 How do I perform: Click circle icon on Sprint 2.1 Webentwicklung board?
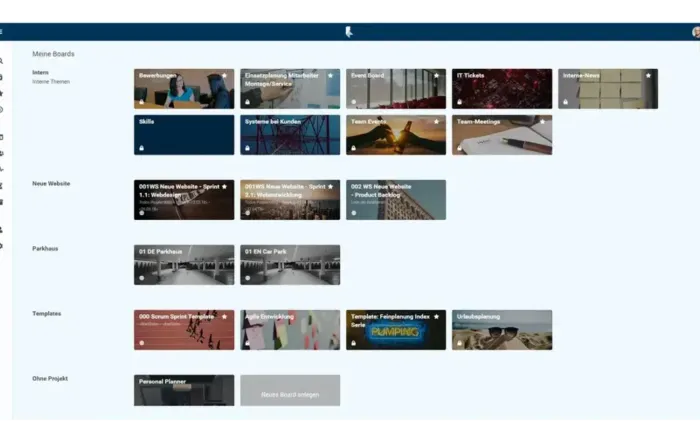[247, 213]
